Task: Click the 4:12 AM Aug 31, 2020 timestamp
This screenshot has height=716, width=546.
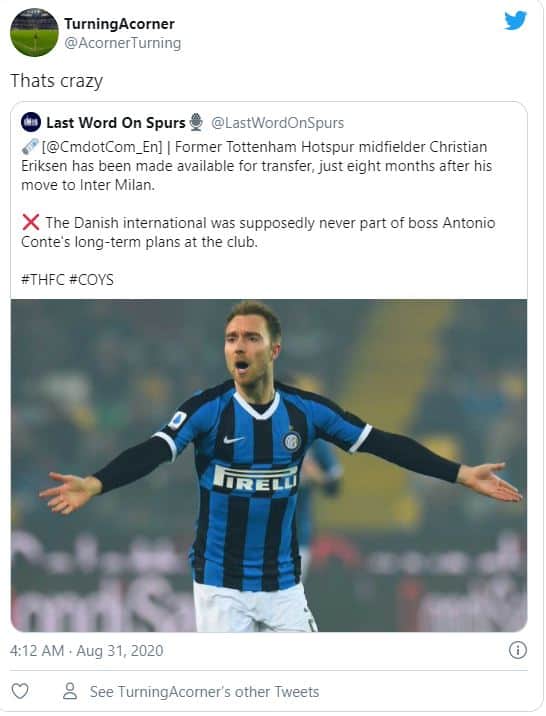Action: pos(87,650)
